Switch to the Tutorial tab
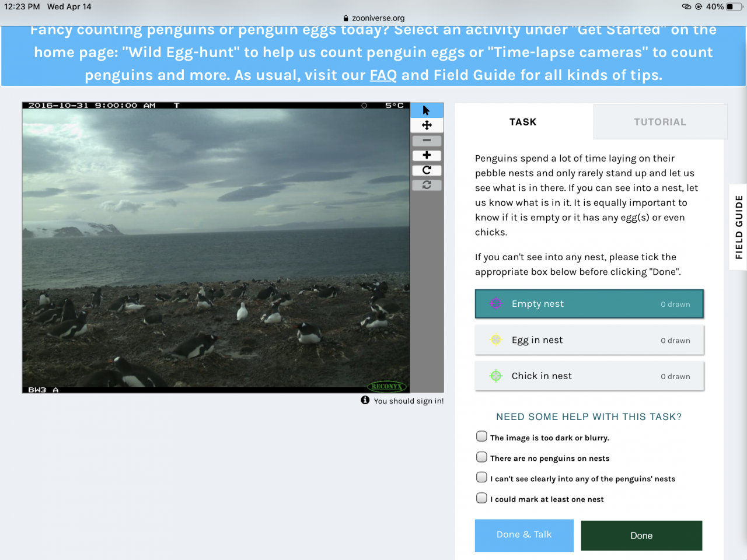Image resolution: width=747 pixels, height=560 pixels. pyautogui.click(x=660, y=122)
